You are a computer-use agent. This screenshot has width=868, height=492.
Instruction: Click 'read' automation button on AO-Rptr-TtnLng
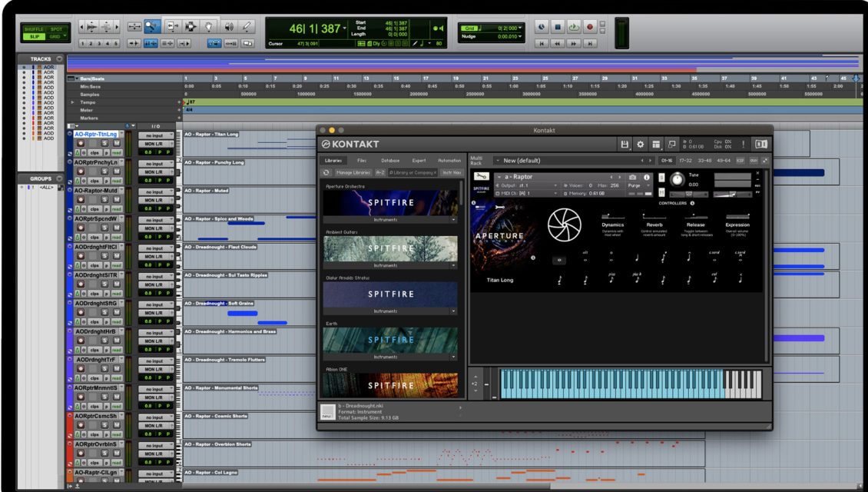(x=117, y=152)
